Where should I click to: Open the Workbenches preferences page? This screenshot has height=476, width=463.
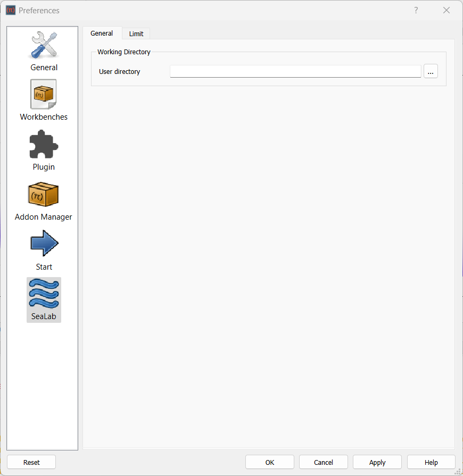click(x=44, y=94)
